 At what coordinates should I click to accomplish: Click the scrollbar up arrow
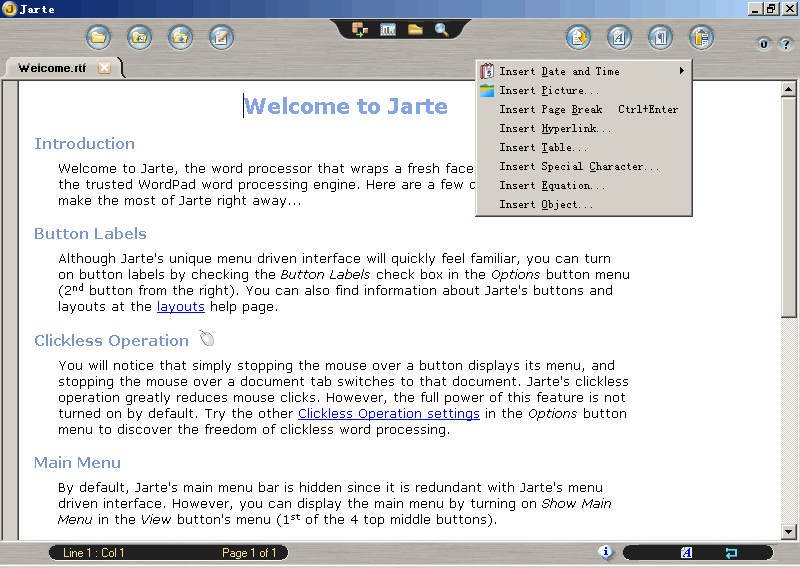pyautogui.click(x=788, y=89)
